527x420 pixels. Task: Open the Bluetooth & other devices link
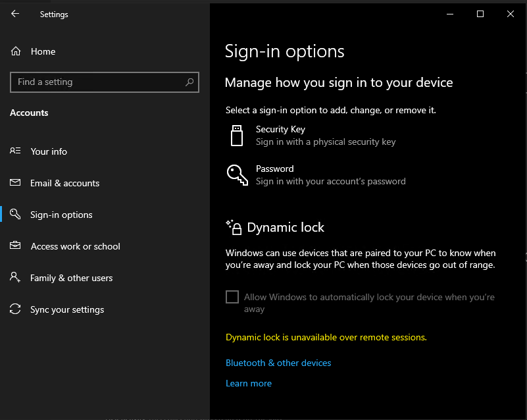[x=278, y=363]
